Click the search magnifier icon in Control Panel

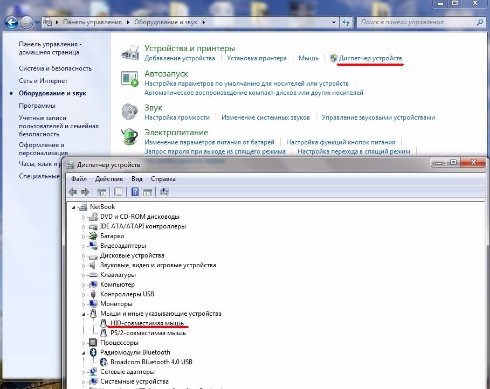480,22
